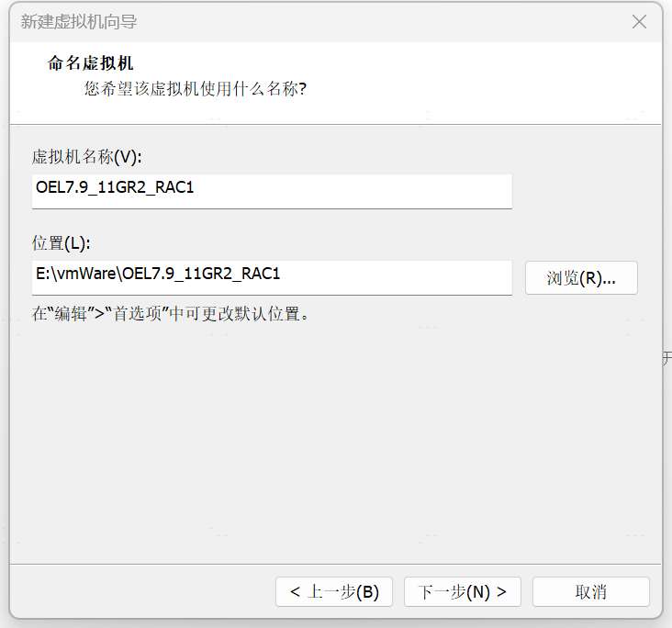The height and width of the screenshot is (628, 672).
Task: Click the 您希望该虚拟机使用什么名称? subtitle
Action: (x=195, y=89)
